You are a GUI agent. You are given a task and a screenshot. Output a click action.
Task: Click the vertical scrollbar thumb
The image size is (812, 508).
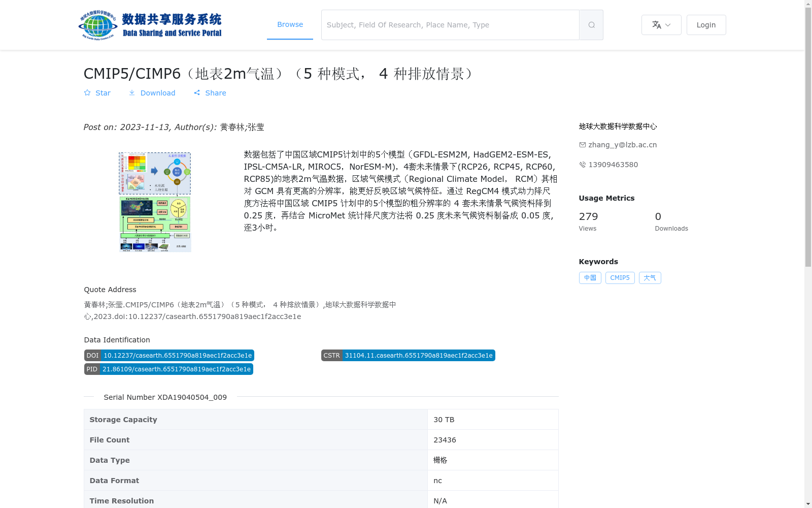(808, 137)
